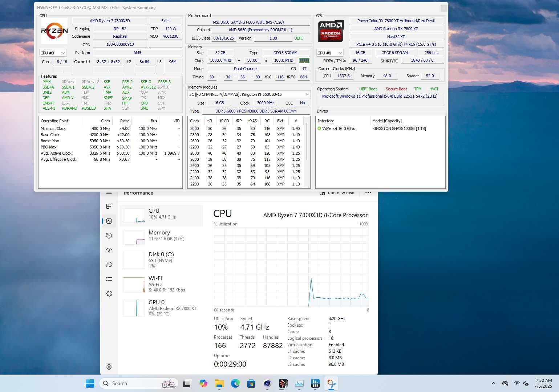Switch to Task Manager taskbar icon
The width and height of the screenshot is (559, 392).
[299, 383]
